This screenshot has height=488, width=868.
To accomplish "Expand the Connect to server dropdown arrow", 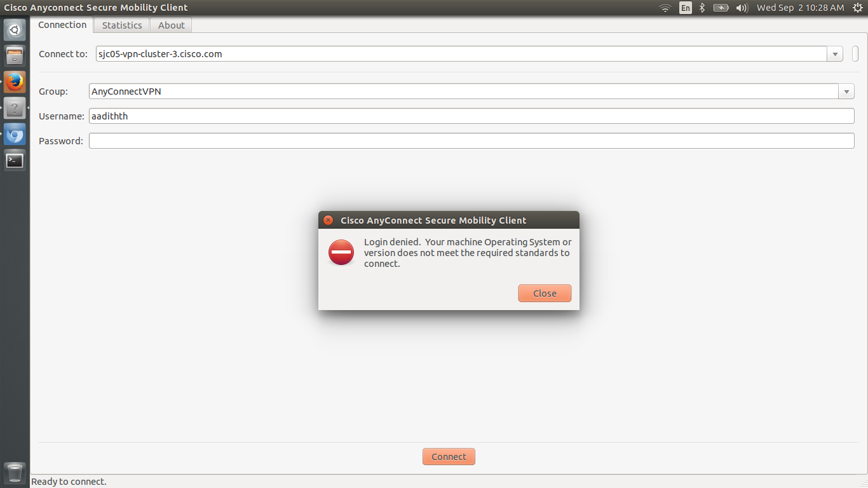I will tap(835, 54).
